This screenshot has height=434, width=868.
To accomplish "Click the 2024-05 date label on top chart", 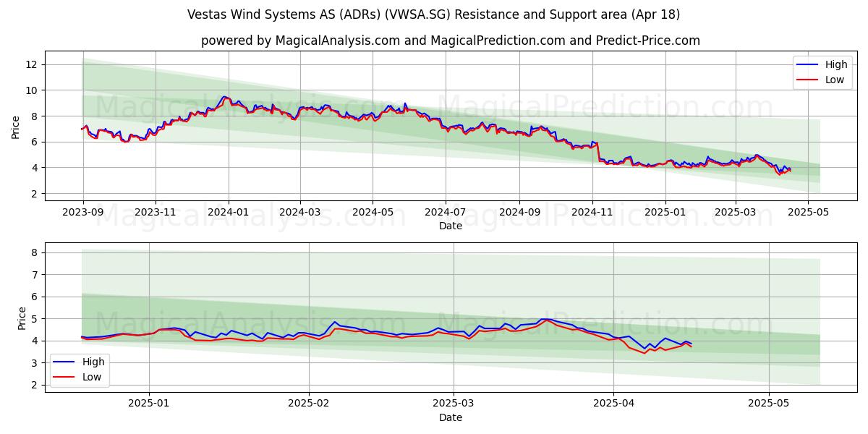I will point(373,213).
